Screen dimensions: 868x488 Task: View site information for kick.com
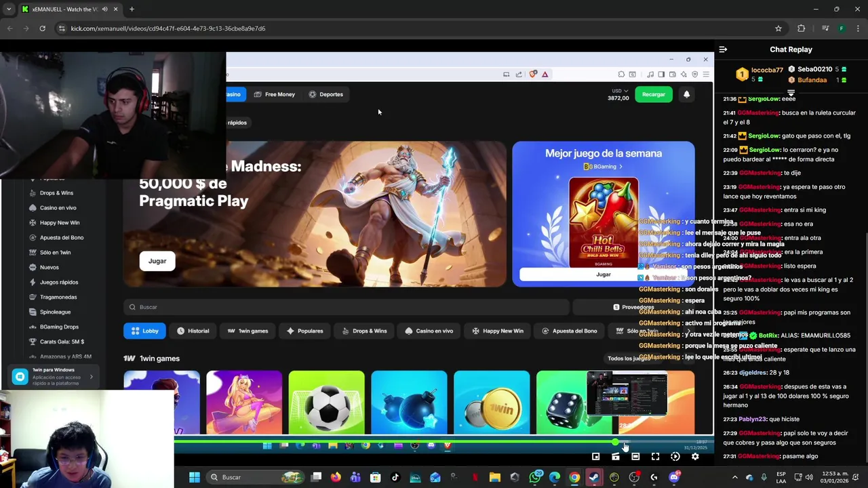click(62, 28)
